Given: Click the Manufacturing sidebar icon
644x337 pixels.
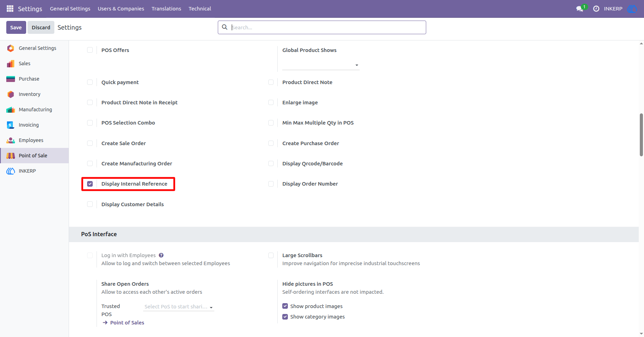Looking at the screenshot, I should tap(11, 110).
